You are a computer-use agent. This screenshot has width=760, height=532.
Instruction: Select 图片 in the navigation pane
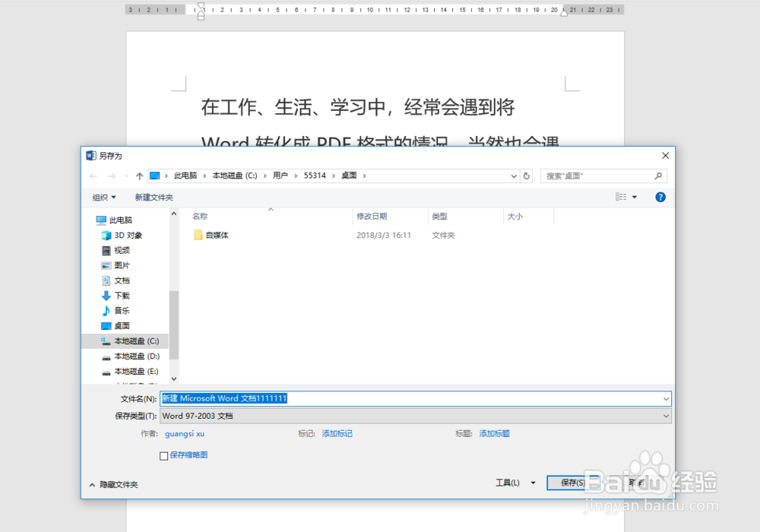pyautogui.click(x=121, y=265)
